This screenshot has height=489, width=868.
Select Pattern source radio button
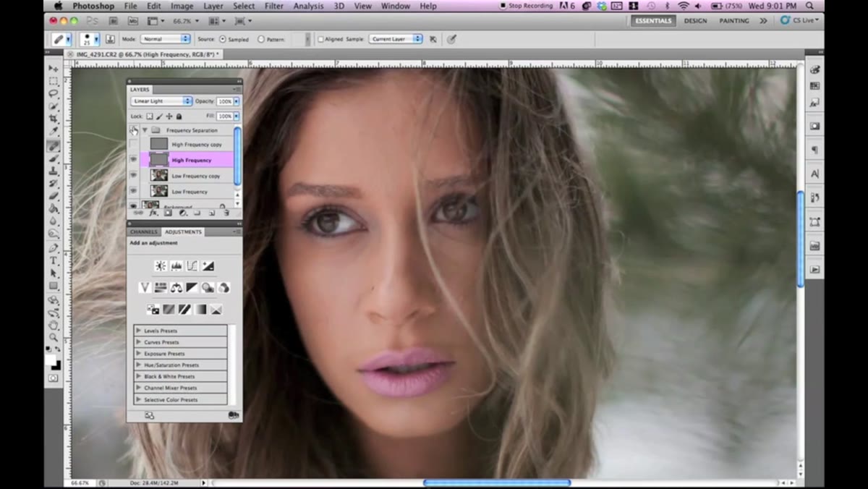[261, 39]
